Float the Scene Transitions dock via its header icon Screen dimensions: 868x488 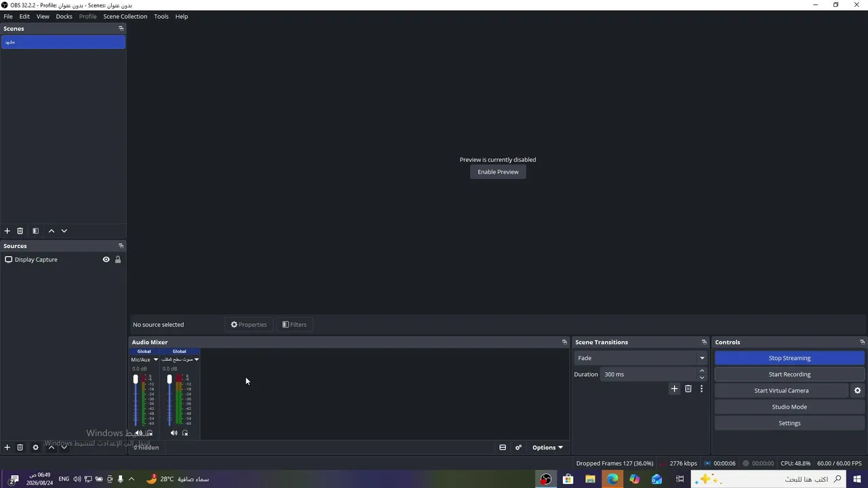704,342
